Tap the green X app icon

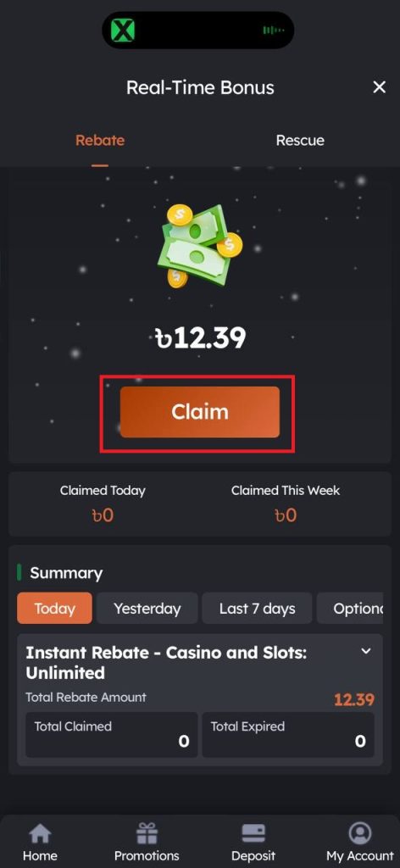[122, 30]
